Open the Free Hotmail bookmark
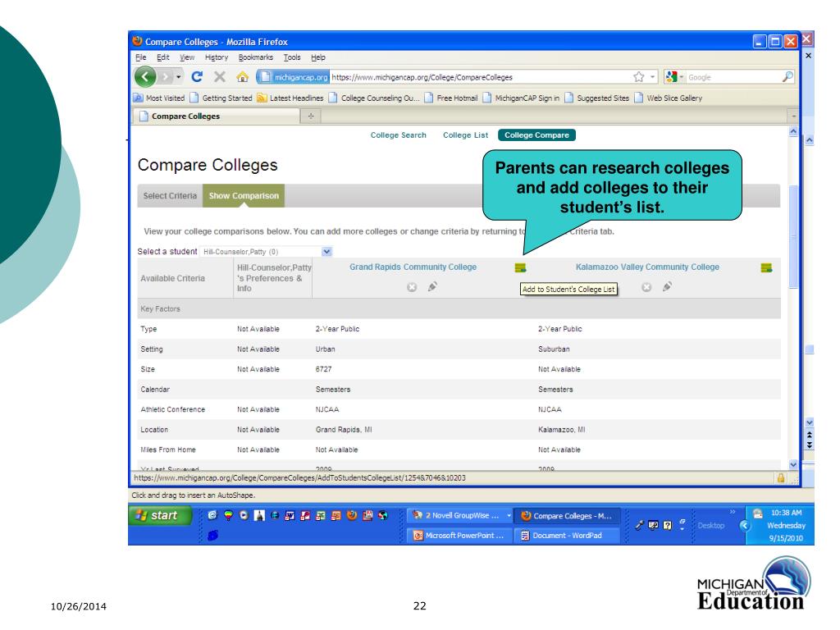Viewport: 840px width, 630px height. tap(451, 98)
